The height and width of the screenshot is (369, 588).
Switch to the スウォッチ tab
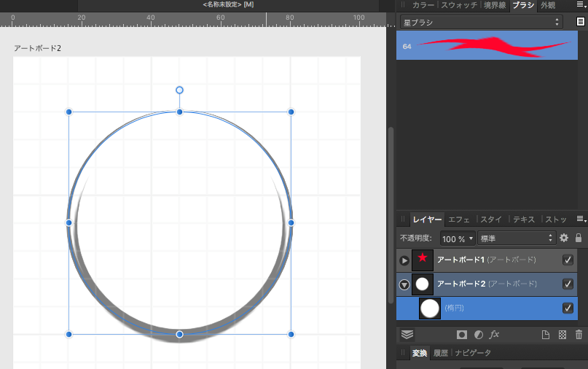point(459,5)
